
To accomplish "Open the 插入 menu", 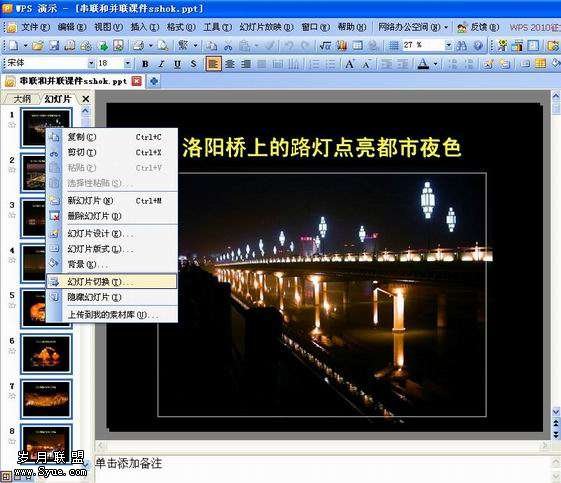I will pos(145,27).
